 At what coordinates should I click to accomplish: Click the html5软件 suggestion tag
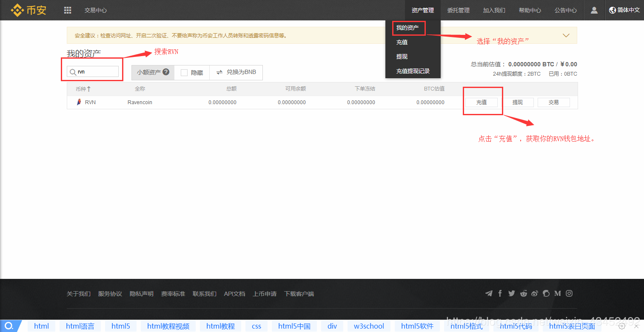pyautogui.click(x=417, y=326)
